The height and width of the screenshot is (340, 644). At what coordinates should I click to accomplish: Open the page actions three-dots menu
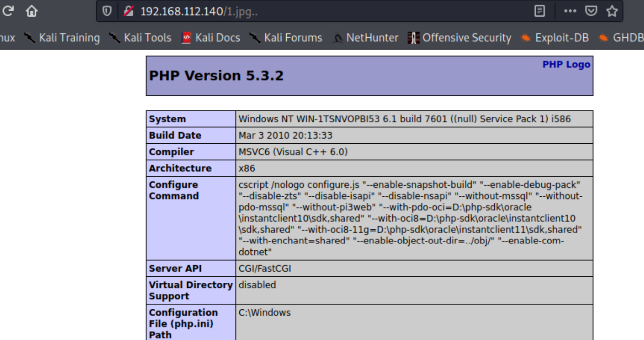pyautogui.click(x=570, y=11)
